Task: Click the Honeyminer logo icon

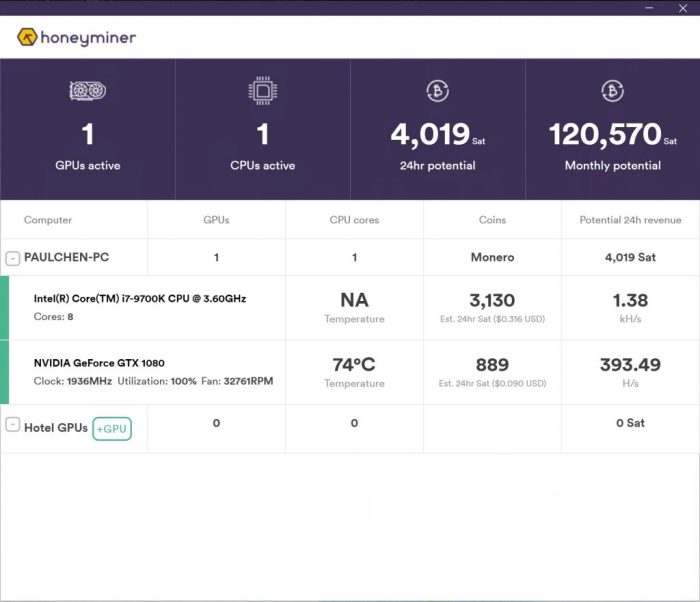Action: [27, 38]
